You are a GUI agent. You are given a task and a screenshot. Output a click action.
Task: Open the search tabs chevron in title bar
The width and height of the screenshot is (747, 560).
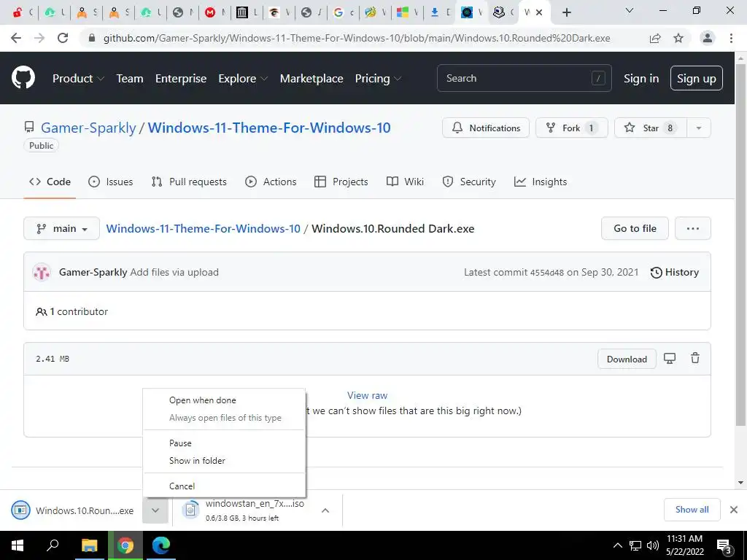(x=630, y=10)
